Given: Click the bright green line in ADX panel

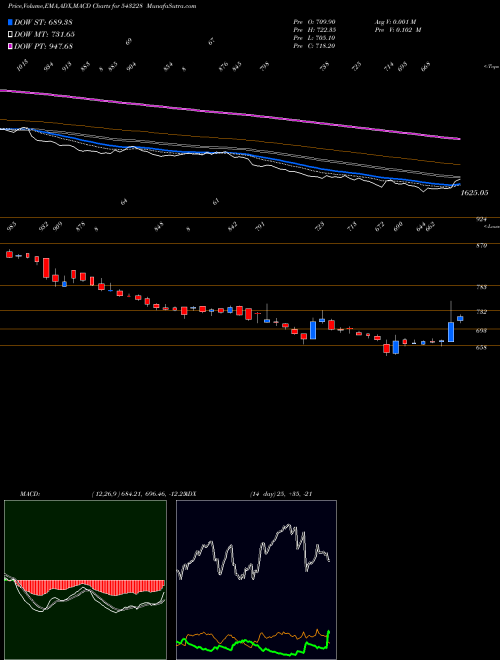Looking at the screenshot, I should coord(253,644).
